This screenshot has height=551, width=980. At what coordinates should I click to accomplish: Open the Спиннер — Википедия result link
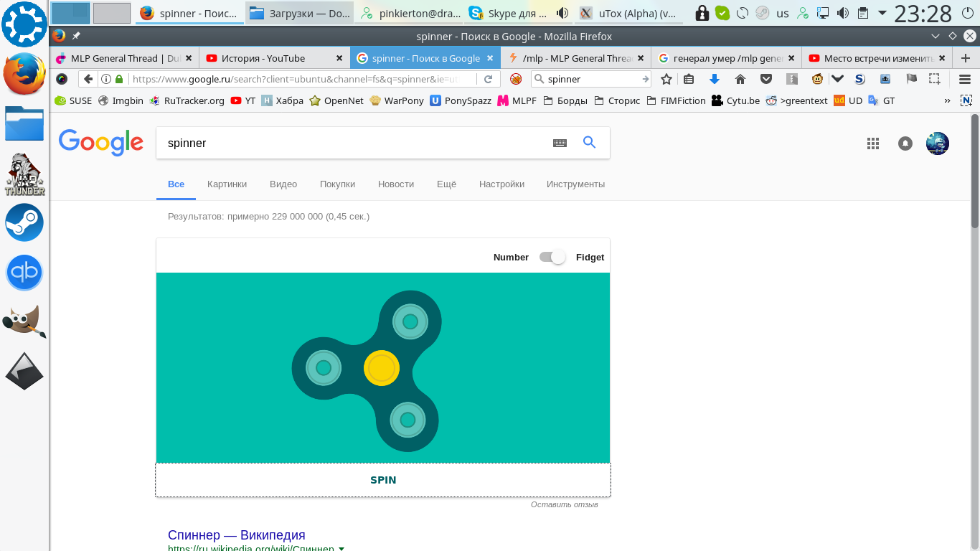pos(237,535)
